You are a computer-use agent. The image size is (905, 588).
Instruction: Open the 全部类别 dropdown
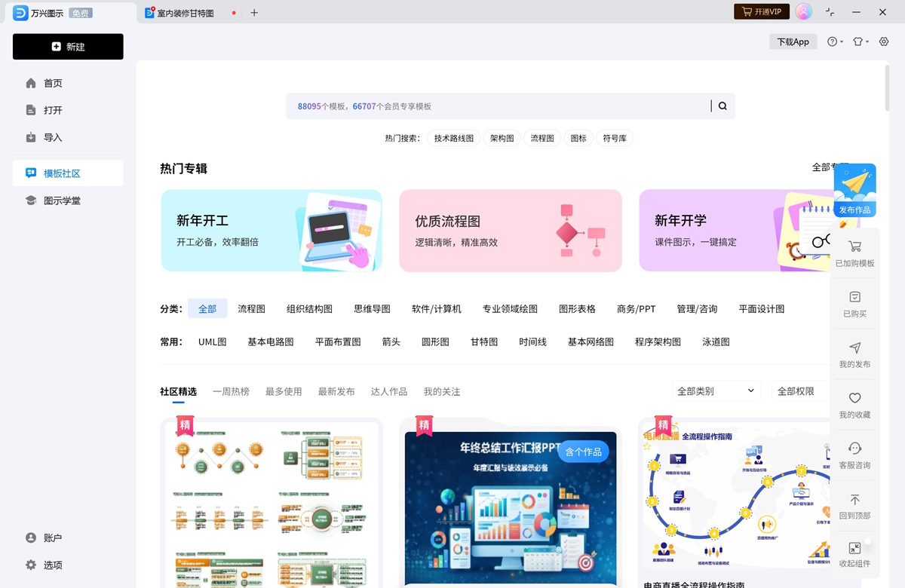[715, 390]
